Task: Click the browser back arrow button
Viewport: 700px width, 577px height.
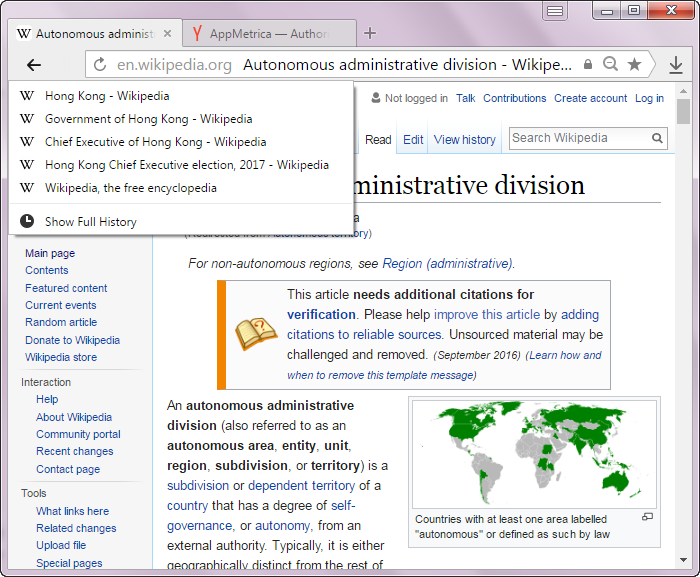Action: 34,65
